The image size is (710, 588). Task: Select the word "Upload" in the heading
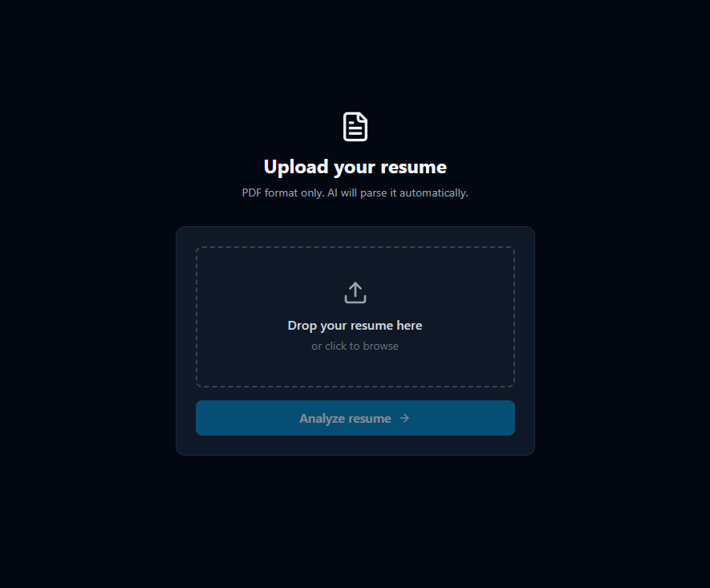coord(296,167)
